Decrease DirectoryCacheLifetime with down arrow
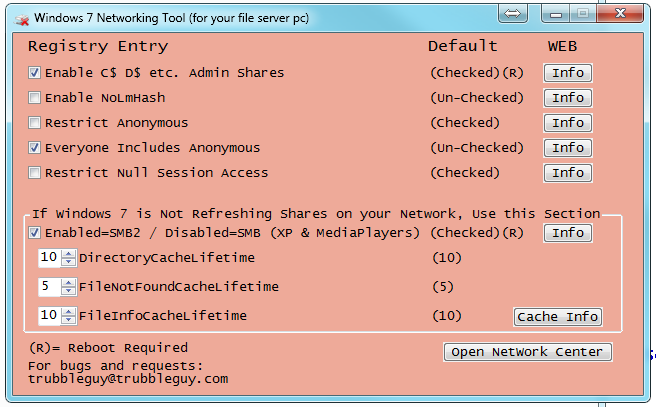Viewport: 656px width, 407px height. [68, 262]
